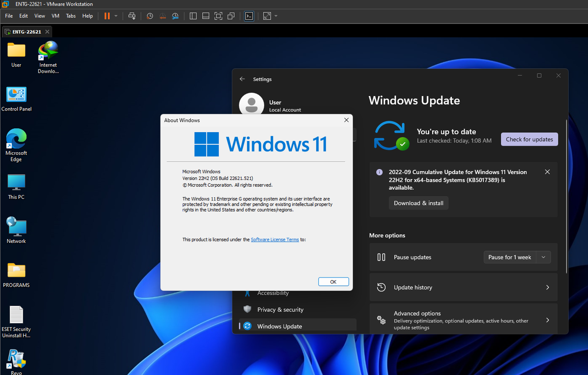Click the 'Last checked: Today, 1:08 AM' text
588x375 pixels.
[x=454, y=141]
